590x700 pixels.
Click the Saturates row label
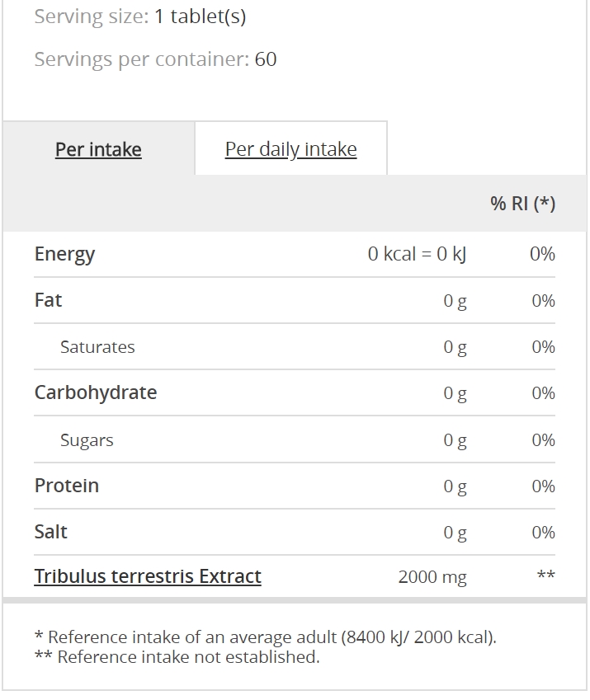97,347
